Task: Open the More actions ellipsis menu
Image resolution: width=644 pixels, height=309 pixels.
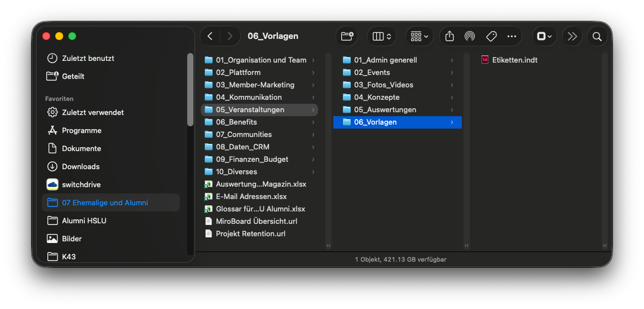Action: point(511,36)
